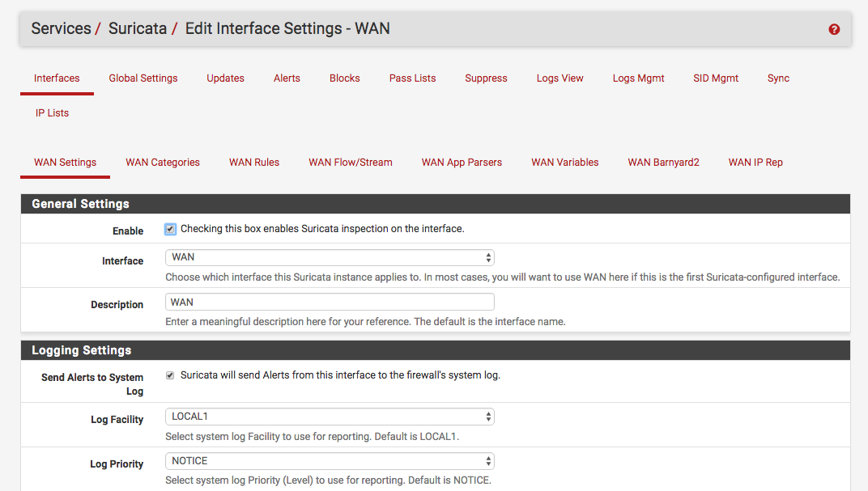This screenshot has width=868, height=491.
Task: Open the WAN Variables sub-tab
Action: 564,163
